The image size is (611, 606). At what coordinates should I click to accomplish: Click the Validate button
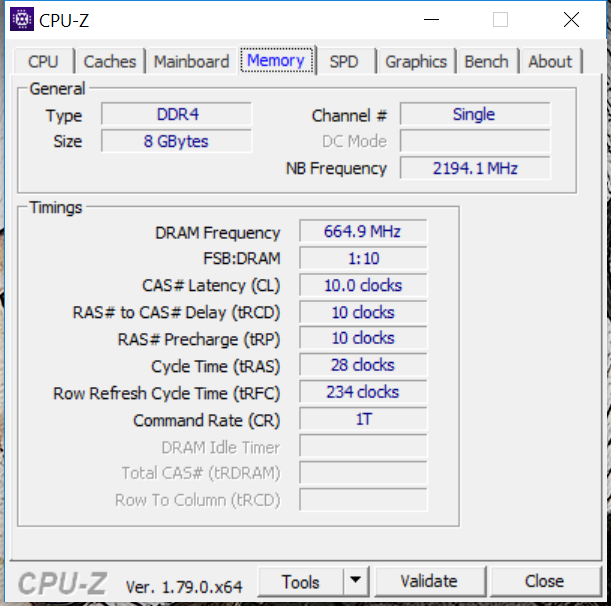pyautogui.click(x=429, y=582)
